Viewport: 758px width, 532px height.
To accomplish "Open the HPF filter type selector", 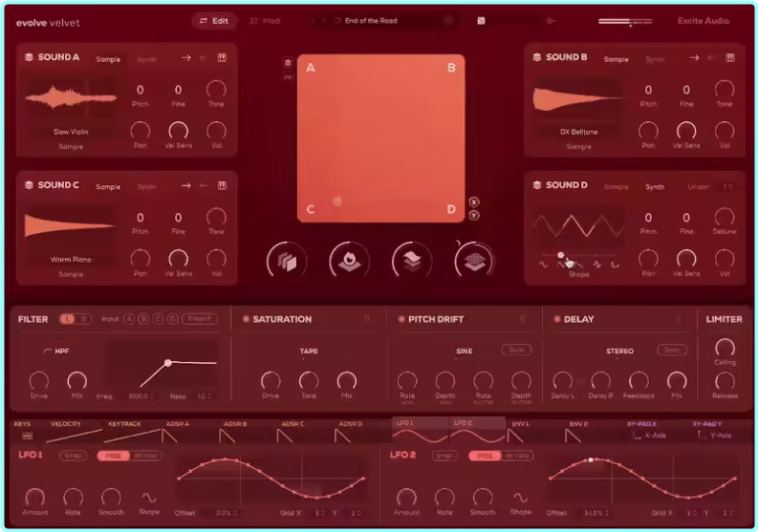I will (x=56, y=351).
